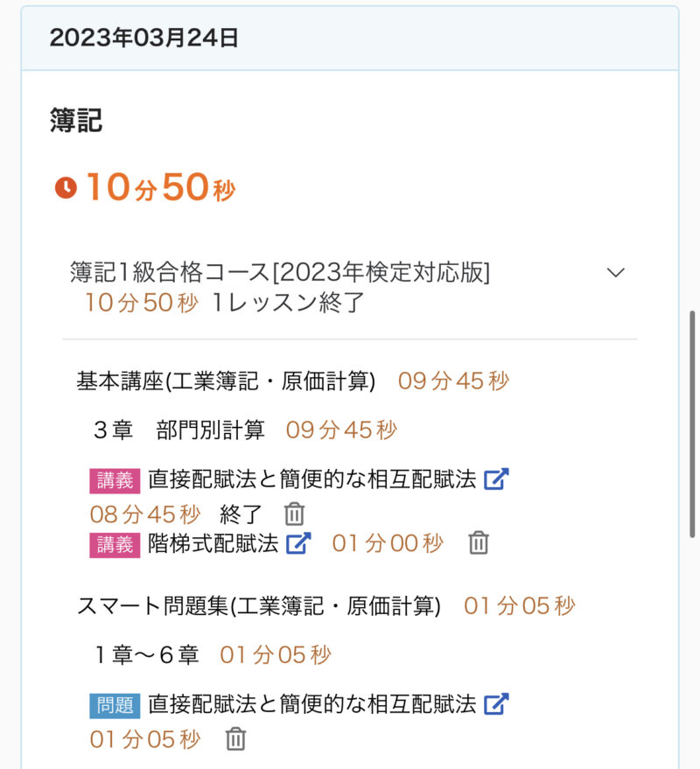The image size is (700, 769).
Task: Delete the 問題 01分05秒 record via trash icon
Action: (x=234, y=739)
